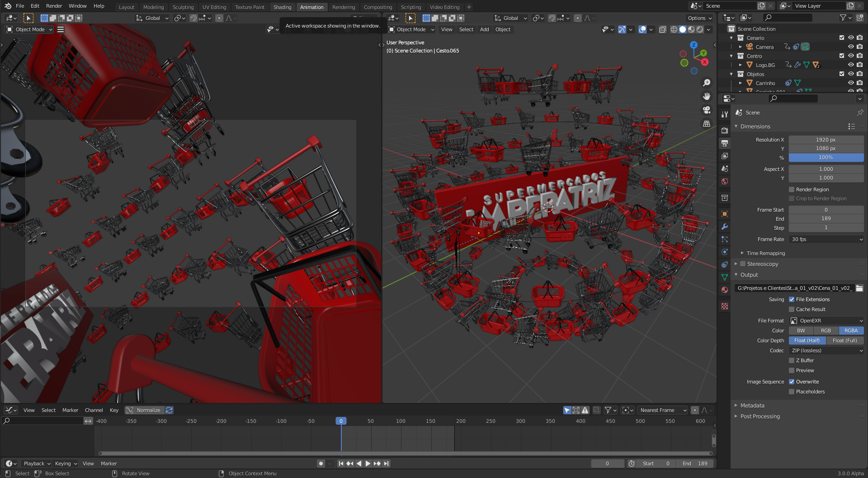868x478 pixels.
Task: Expand the Metadata panel
Action: [752, 406]
